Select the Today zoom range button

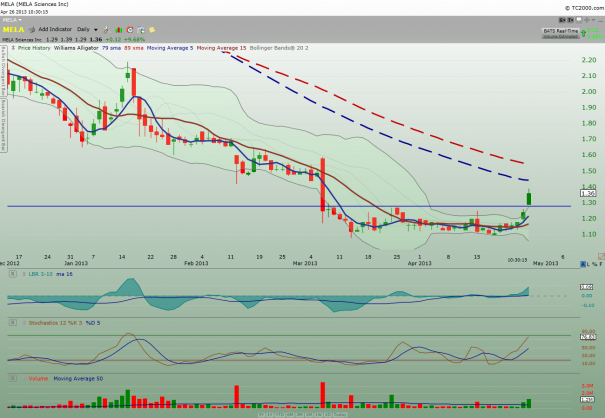(340, 415)
